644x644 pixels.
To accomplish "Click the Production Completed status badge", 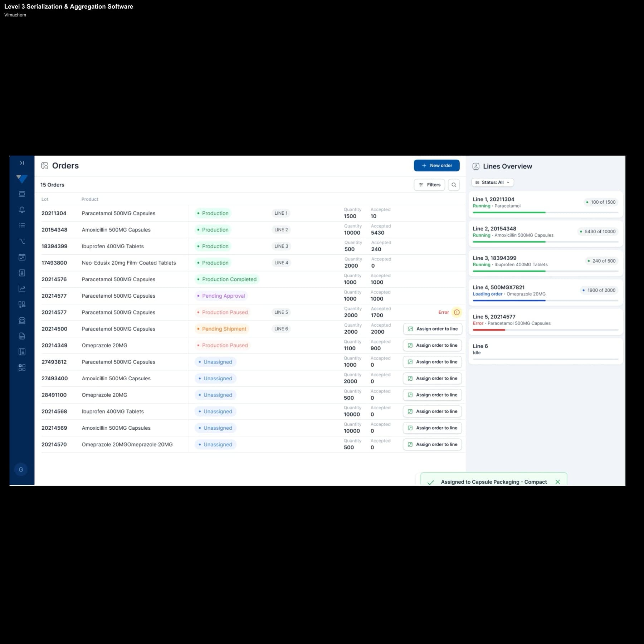I will [227, 279].
